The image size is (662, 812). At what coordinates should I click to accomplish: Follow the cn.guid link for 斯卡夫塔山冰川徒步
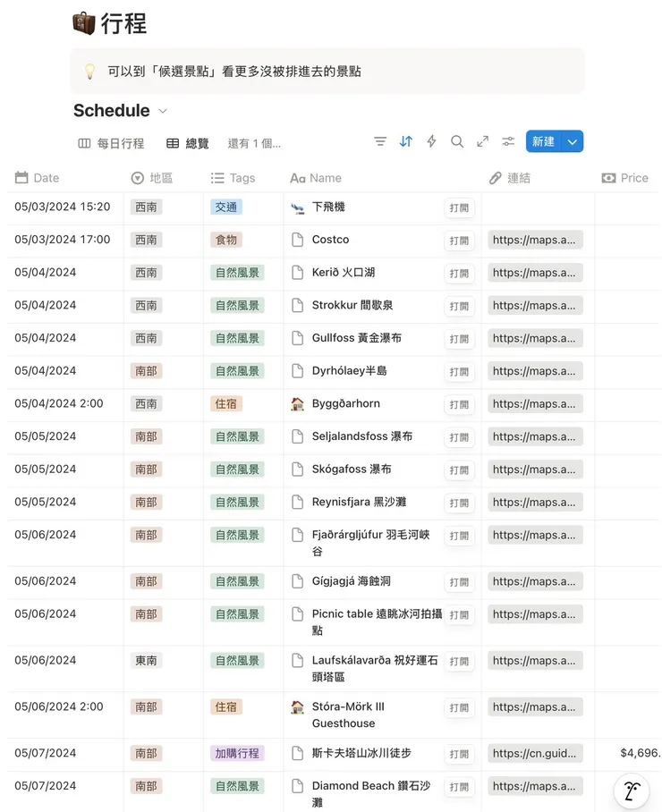(535, 753)
